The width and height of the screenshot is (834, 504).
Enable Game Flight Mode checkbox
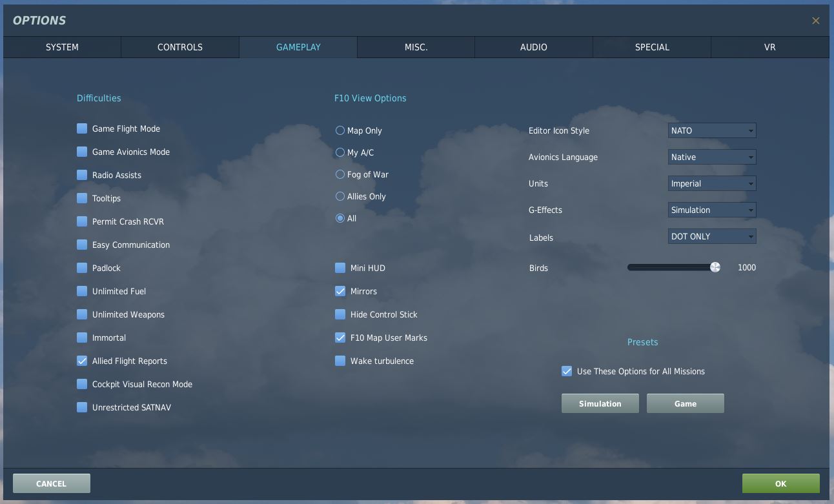point(82,128)
